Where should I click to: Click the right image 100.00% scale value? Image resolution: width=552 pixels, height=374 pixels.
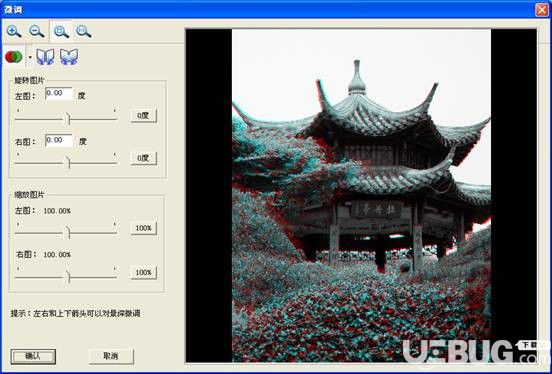pyautogui.click(x=57, y=254)
